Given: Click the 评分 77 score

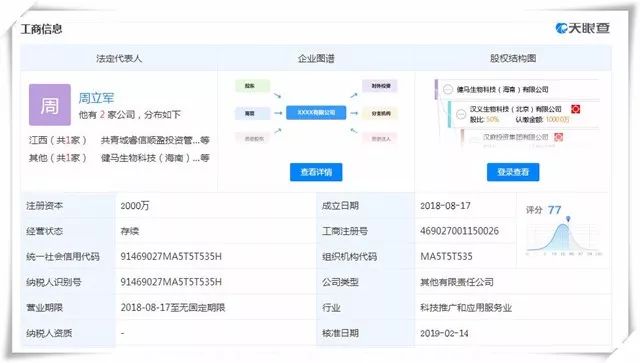Looking at the screenshot, I should pos(554,210).
